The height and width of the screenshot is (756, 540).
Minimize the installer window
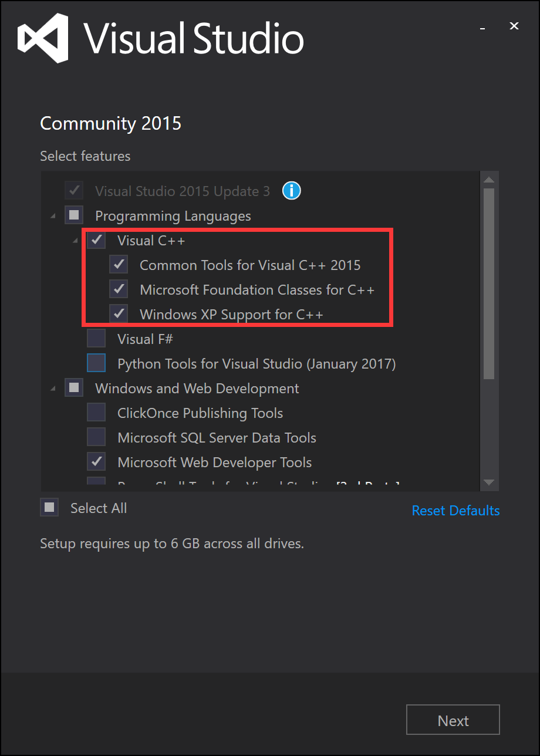tap(482, 27)
